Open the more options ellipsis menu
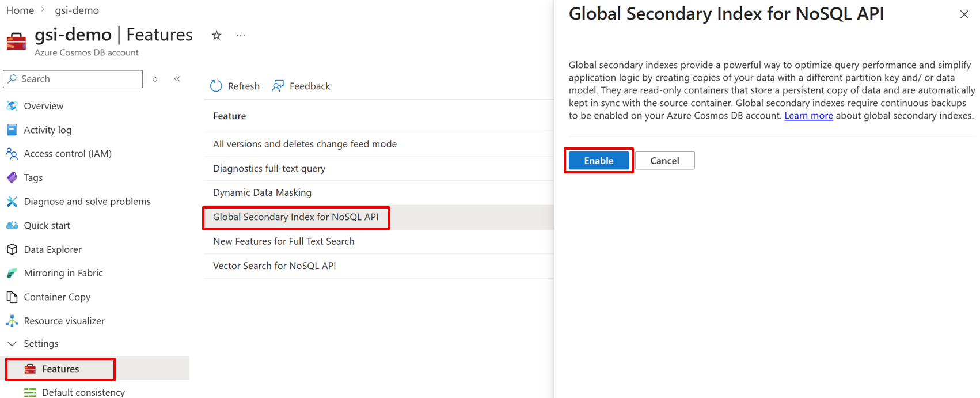 pyautogui.click(x=241, y=36)
